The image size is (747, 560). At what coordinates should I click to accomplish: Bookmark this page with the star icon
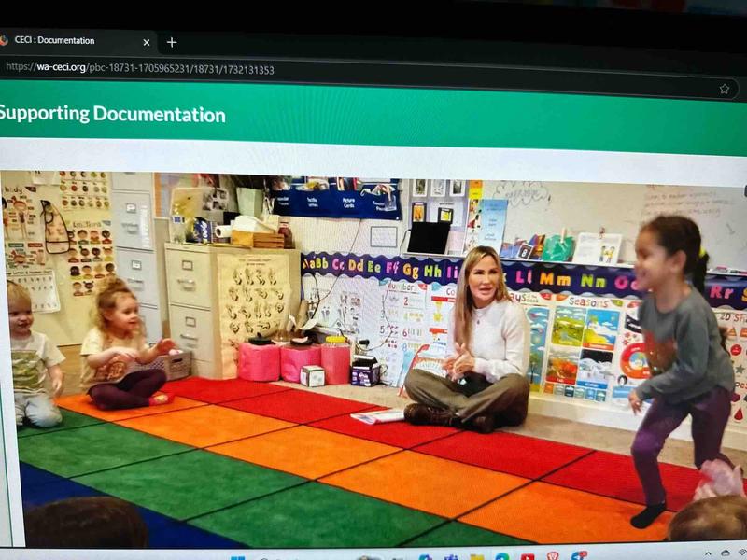[724, 89]
